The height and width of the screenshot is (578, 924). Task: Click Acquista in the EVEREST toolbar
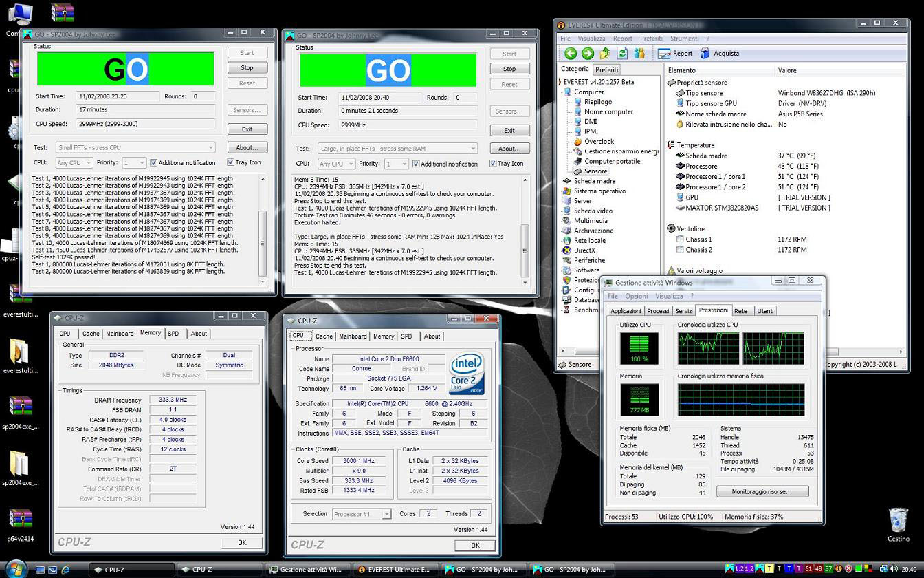[720, 53]
